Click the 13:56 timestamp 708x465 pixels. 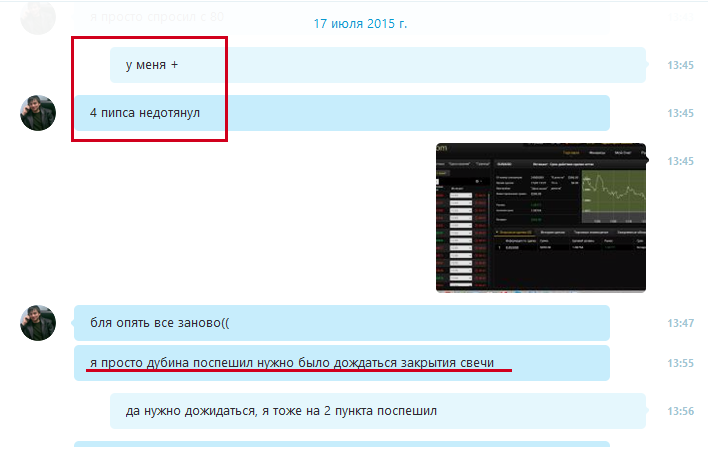point(680,411)
